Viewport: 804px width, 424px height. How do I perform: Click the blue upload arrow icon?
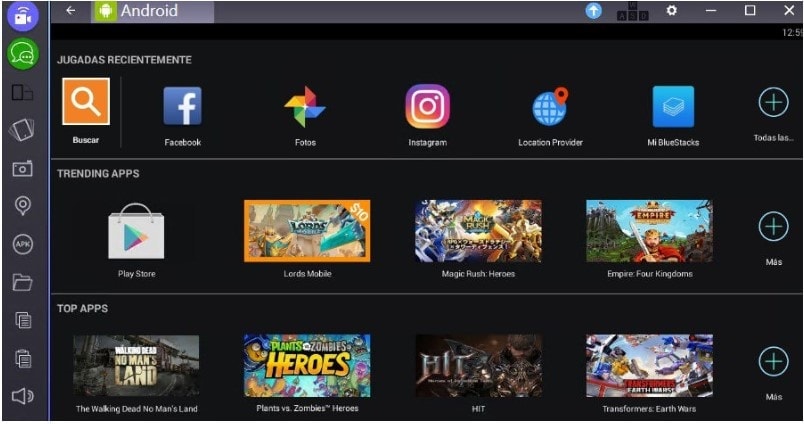point(593,11)
